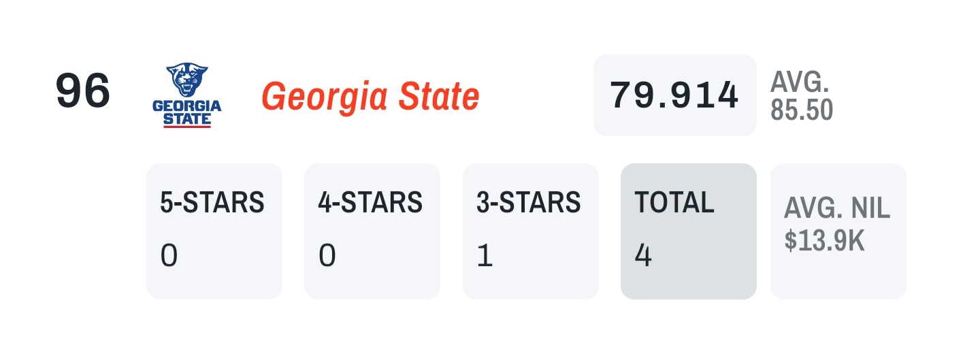Click the AVG. NIL label
This screenshot has height=345, width=980.
pyautogui.click(x=836, y=208)
